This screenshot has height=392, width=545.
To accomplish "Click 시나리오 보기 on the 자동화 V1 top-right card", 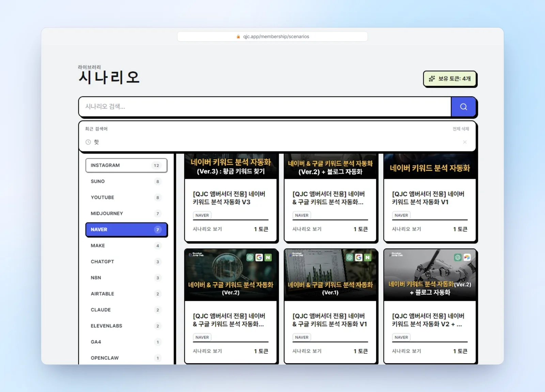I will coord(406,229).
